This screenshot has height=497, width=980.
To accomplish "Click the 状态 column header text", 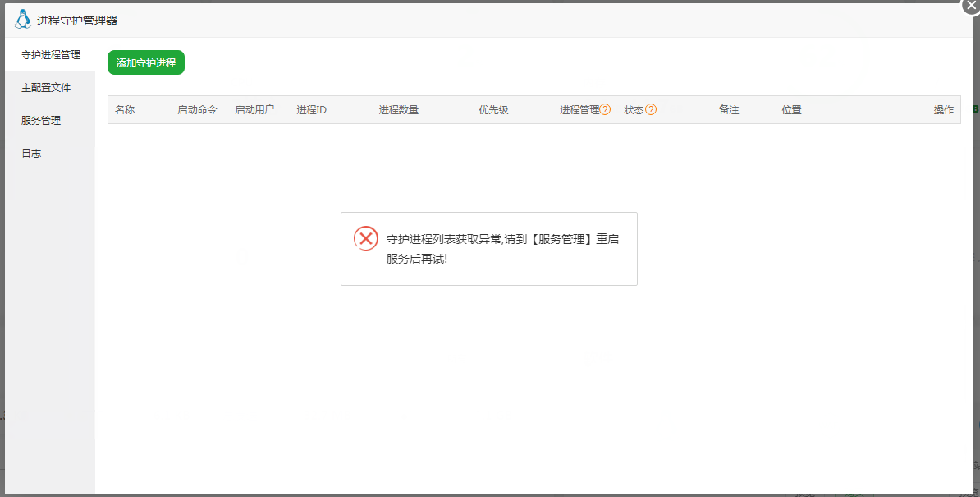I will click(634, 109).
